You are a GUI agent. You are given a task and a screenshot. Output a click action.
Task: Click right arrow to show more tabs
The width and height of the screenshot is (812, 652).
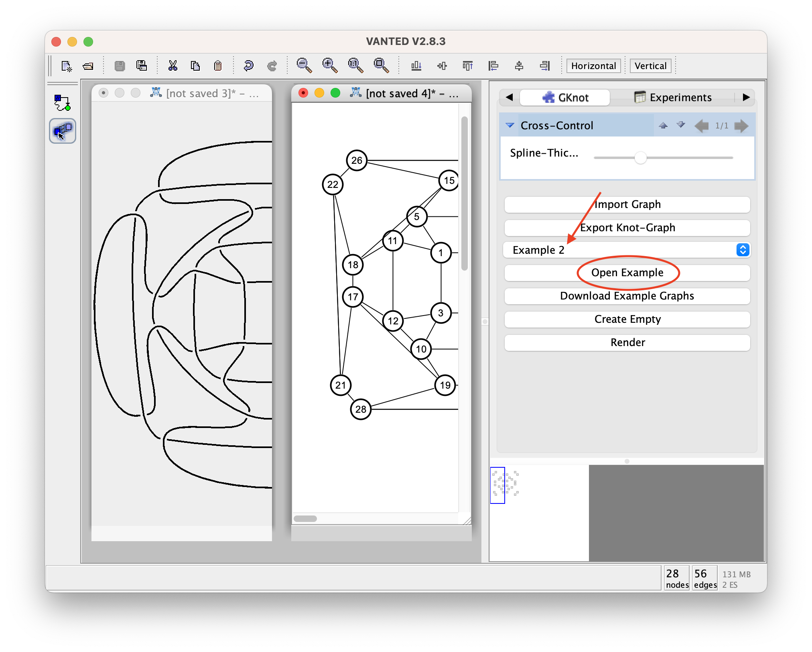[x=746, y=97]
